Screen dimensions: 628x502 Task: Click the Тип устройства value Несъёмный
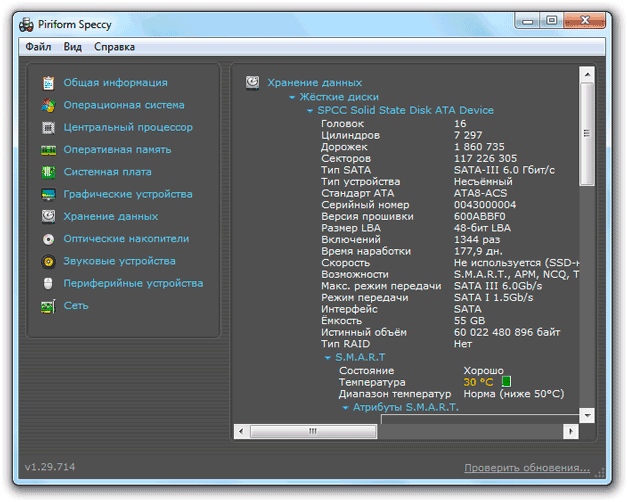[x=483, y=182]
